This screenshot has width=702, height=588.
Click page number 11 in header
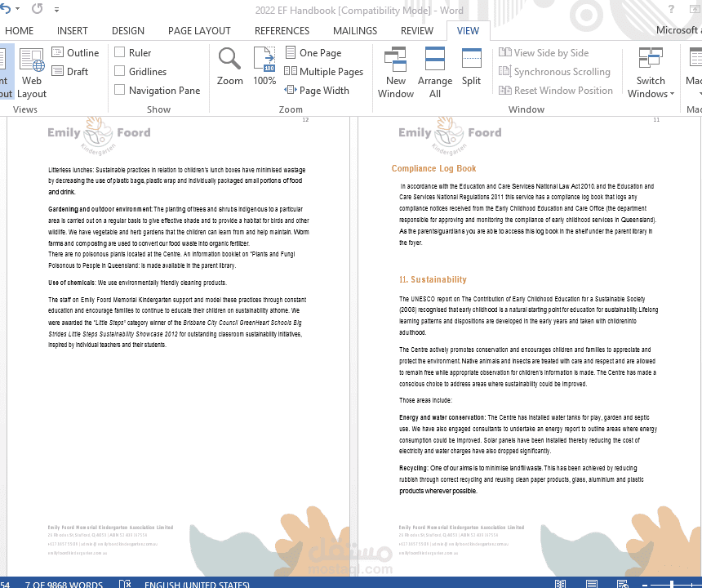point(656,119)
